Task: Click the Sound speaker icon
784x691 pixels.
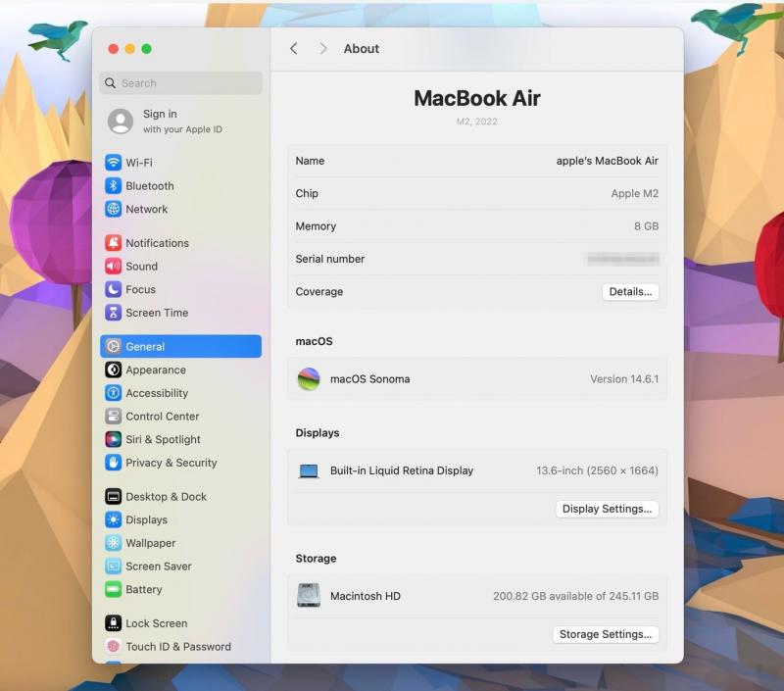Action: click(114, 266)
